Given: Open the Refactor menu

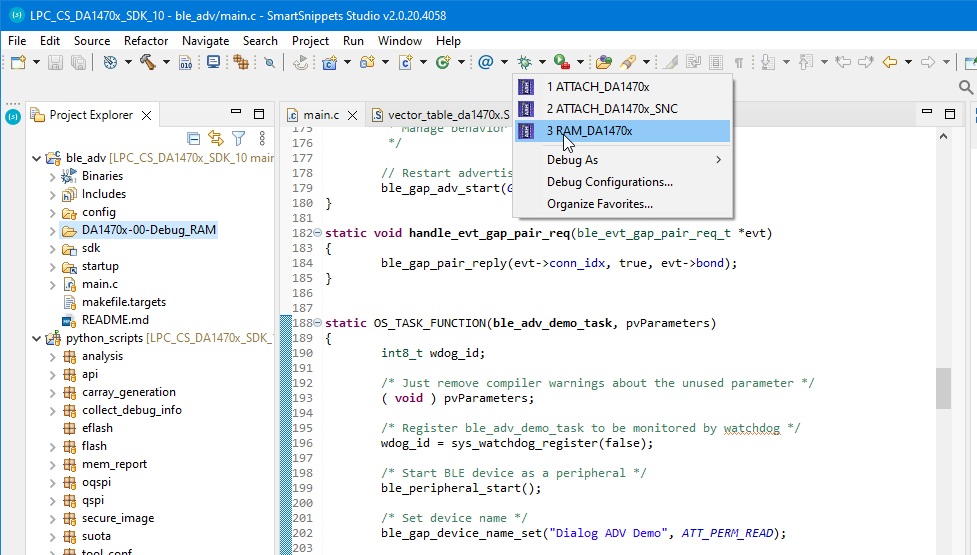Looking at the screenshot, I should point(146,40).
